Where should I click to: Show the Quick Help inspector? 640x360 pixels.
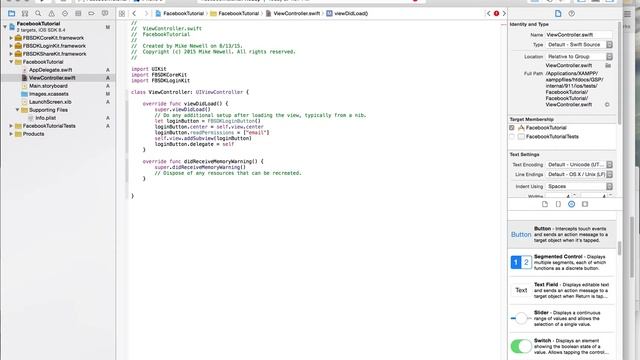tap(571, 13)
